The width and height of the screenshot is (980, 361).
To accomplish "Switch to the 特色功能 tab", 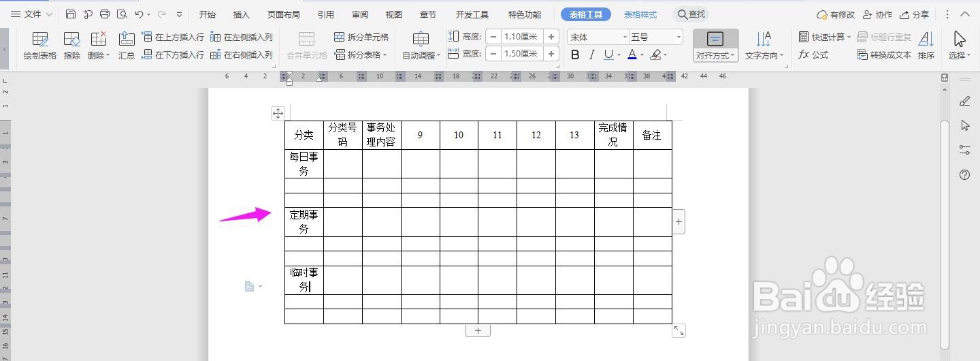I will tap(525, 14).
